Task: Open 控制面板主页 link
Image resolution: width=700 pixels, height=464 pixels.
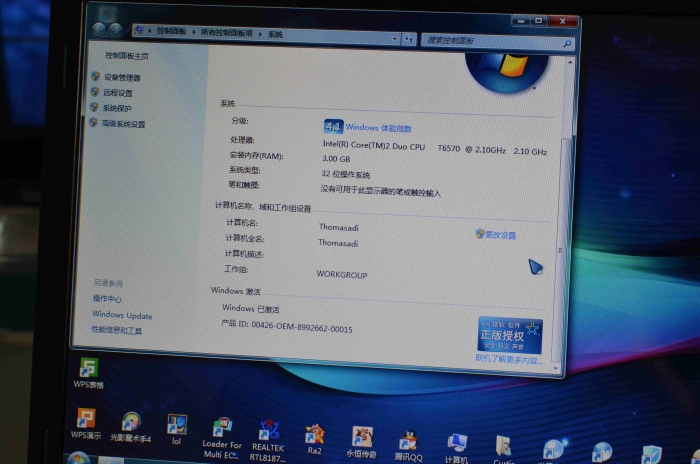Action: [127, 56]
